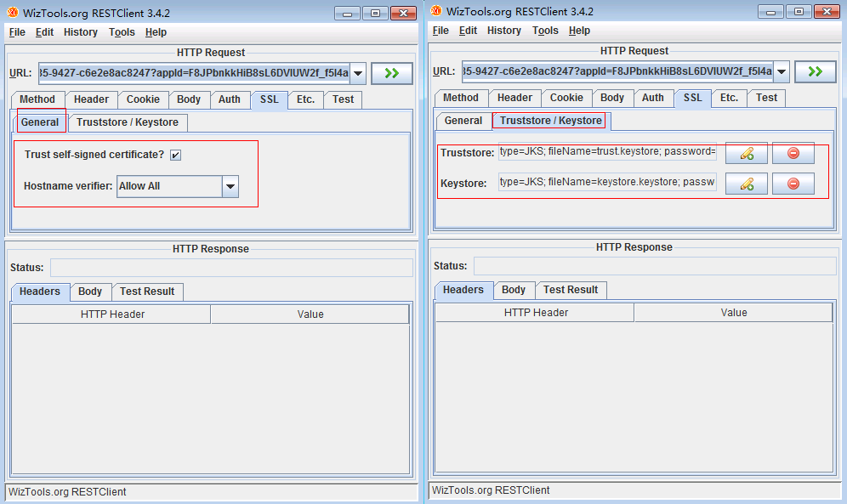Send request with green arrows in left window
The height and width of the screenshot is (504, 847).
[x=392, y=73]
